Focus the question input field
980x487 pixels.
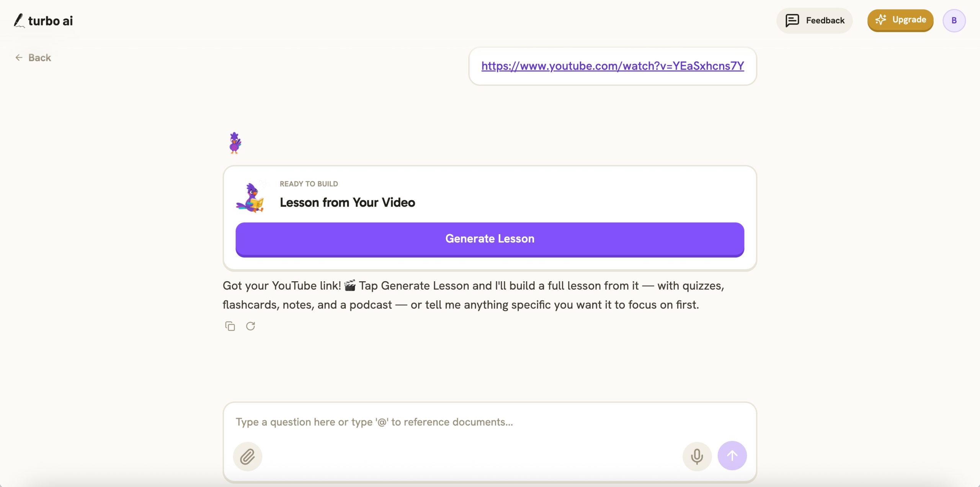(x=490, y=422)
